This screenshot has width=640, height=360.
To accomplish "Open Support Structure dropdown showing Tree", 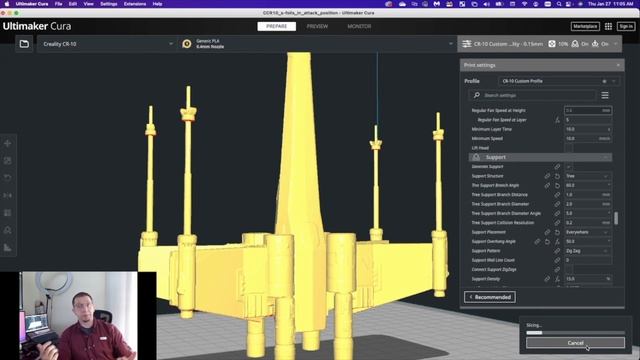I will click(588, 176).
